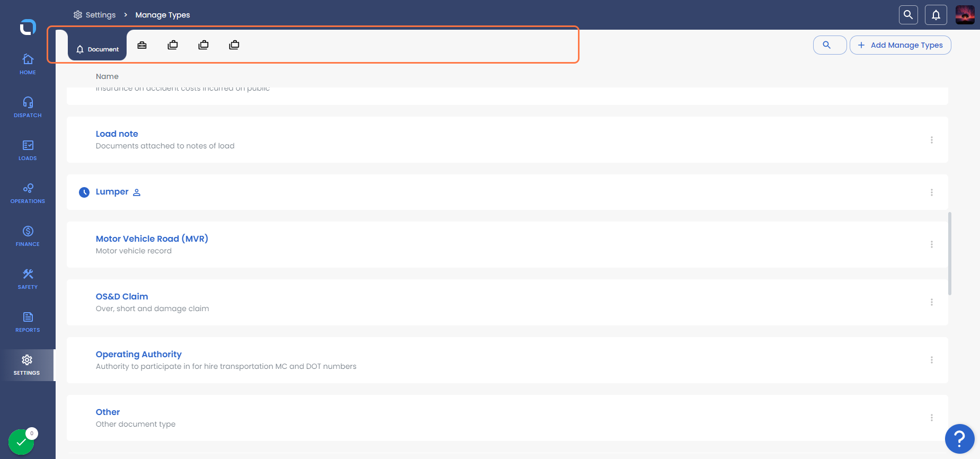Open the OS&D Claim entry
Image resolution: width=980 pixels, height=459 pixels.
[122, 297]
